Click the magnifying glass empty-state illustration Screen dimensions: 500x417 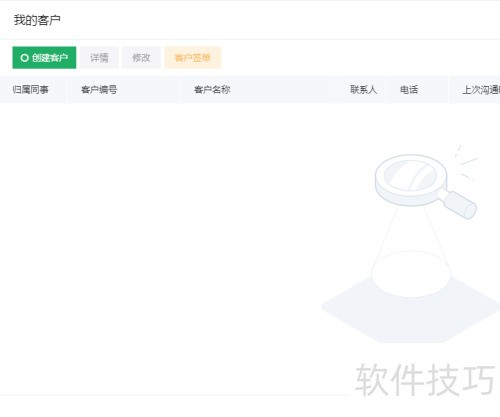click(x=411, y=244)
